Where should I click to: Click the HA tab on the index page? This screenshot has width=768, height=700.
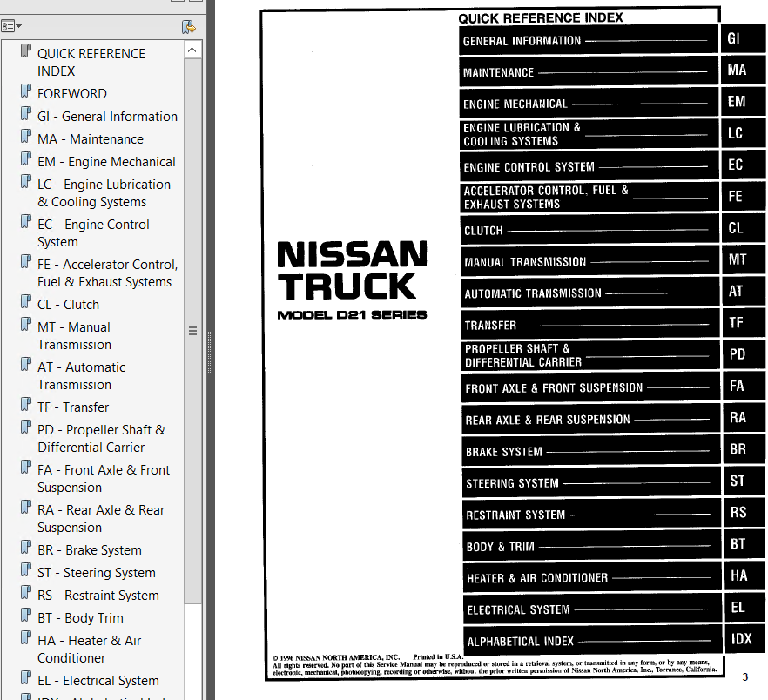click(745, 575)
